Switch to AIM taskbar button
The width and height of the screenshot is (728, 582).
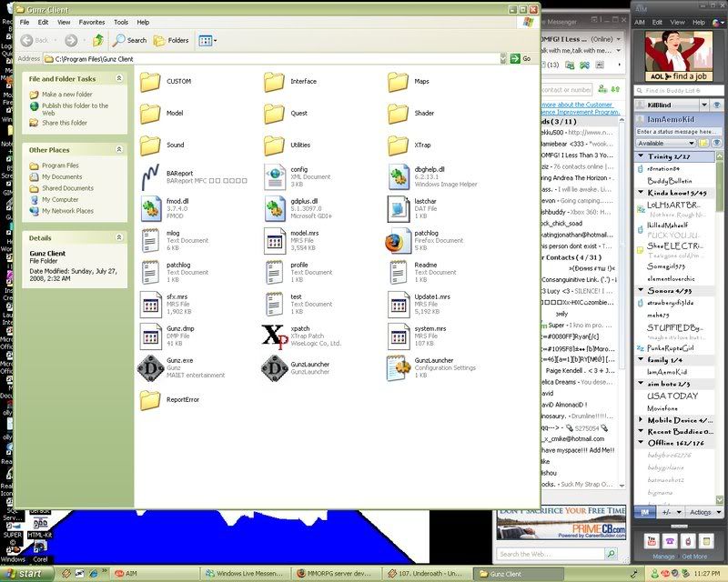155,574
